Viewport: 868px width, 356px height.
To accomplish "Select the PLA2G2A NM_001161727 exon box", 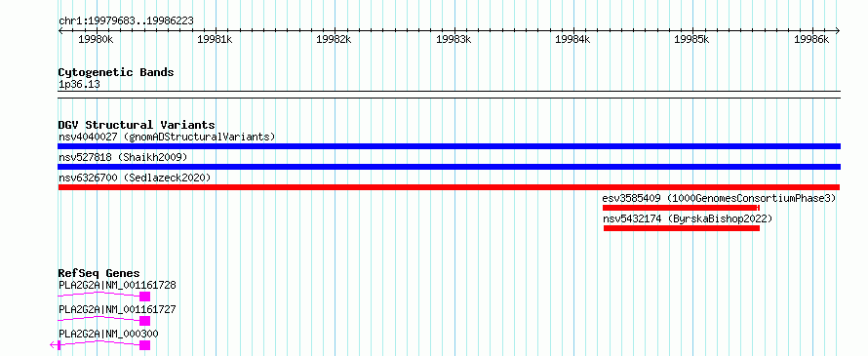I will point(145,321).
